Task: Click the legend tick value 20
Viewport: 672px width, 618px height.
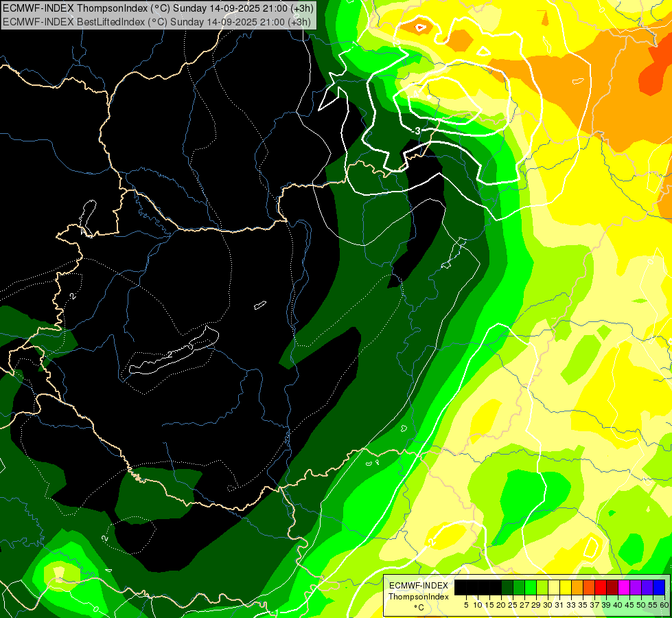Action: click(x=501, y=605)
